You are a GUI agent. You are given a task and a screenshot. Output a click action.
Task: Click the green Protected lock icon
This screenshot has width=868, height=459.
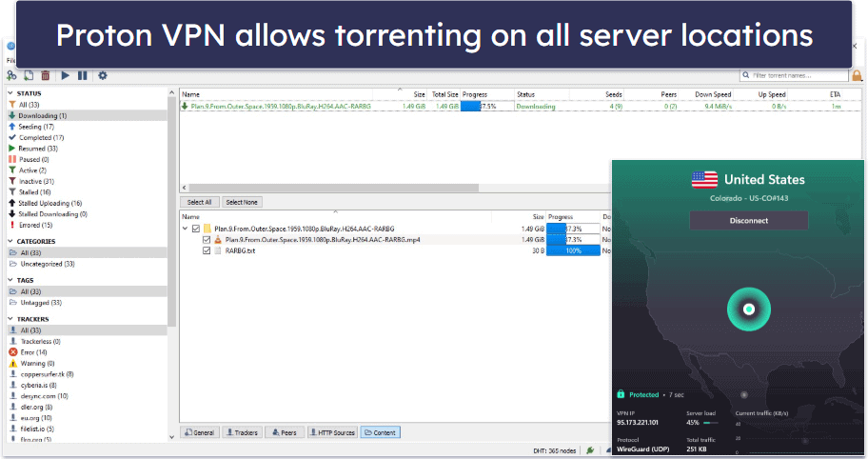click(x=621, y=394)
